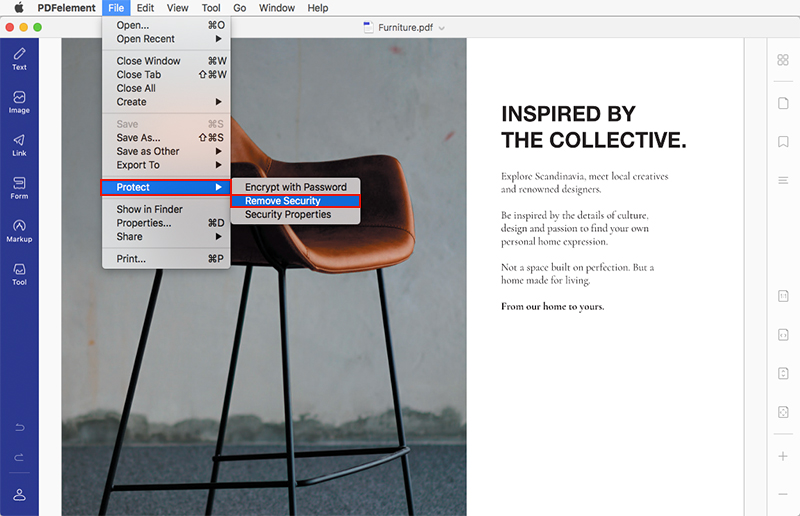Show page thumbnails grid panel
The width and height of the screenshot is (800, 516).
pos(783,60)
